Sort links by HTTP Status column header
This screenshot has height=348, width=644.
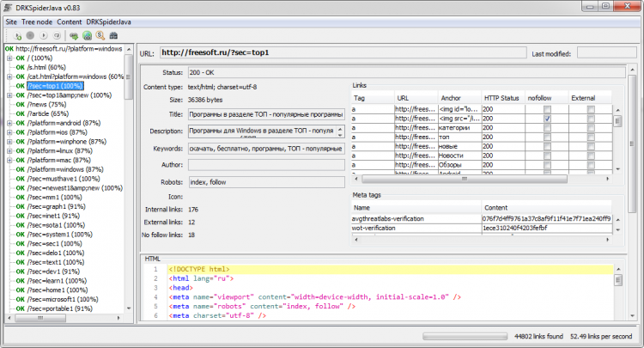tap(501, 98)
